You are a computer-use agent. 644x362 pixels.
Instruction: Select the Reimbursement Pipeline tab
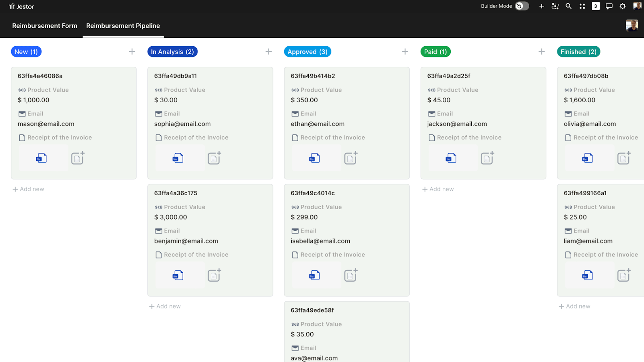(x=123, y=26)
